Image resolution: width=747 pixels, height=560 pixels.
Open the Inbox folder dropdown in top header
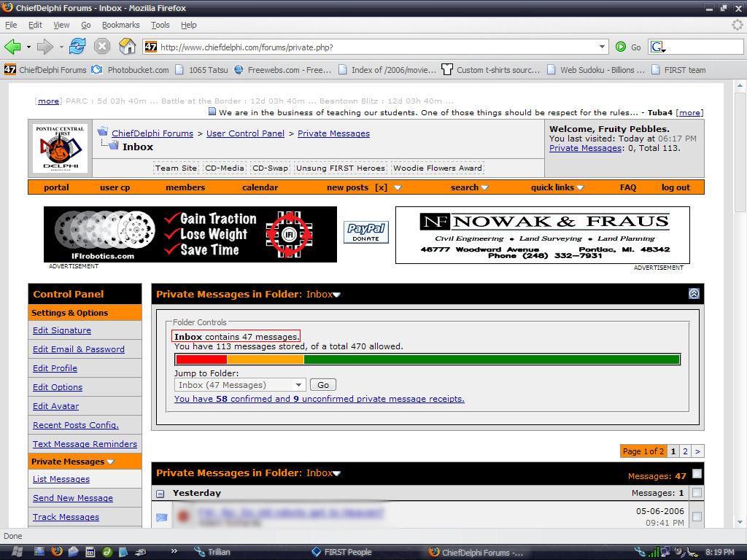tap(337, 295)
